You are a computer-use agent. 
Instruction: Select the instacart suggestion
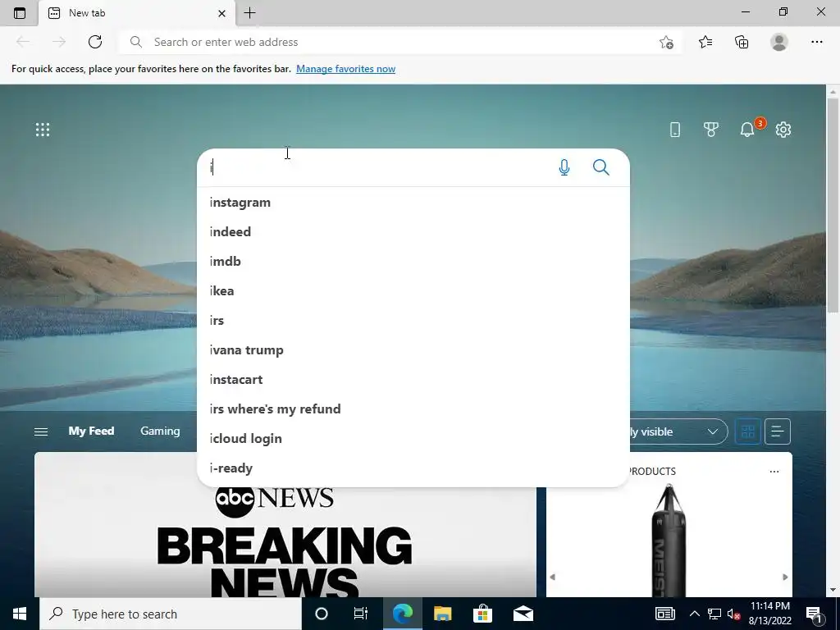(x=413, y=379)
